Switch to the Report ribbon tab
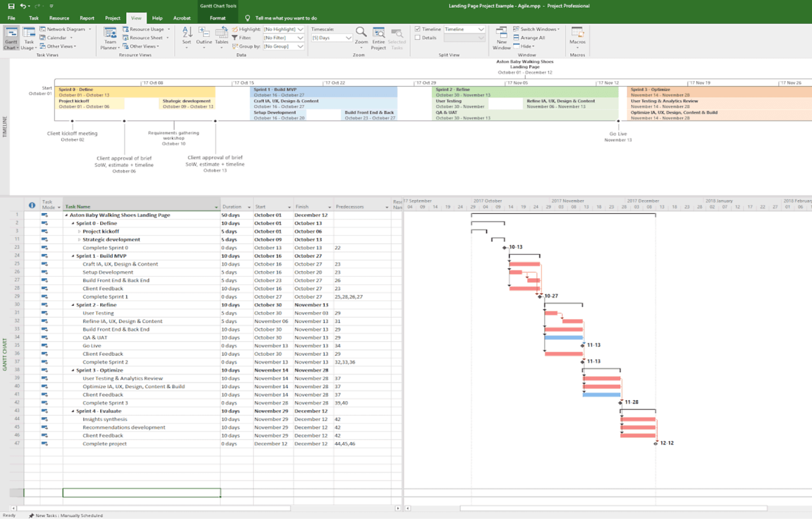812x519 pixels. point(87,18)
